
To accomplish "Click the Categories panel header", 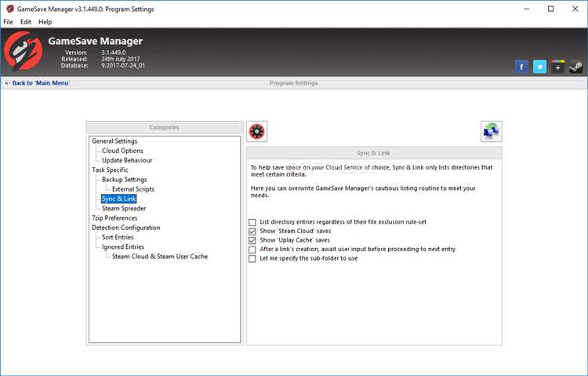I will tap(165, 127).
